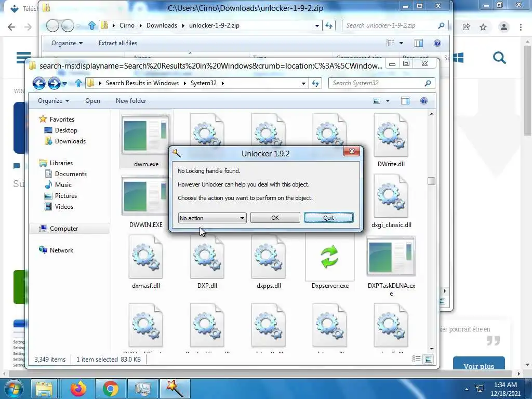Image resolution: width=532 pixels, height=399 pixels.
Task: Open view dropdown arrow in zip window
Action: pyautogui.click(x=401, y=43)
